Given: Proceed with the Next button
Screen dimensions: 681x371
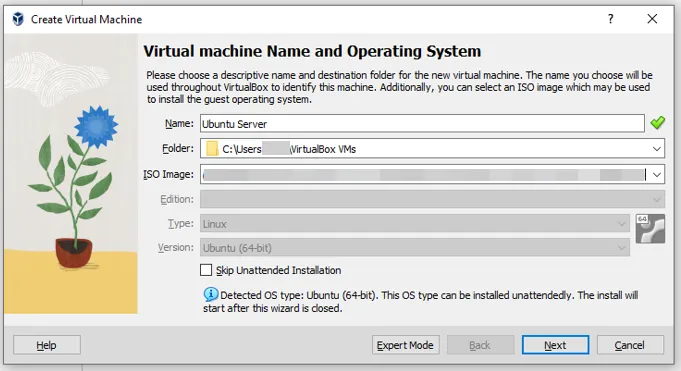Looking at the screenshot, I should (x=555, y=345).
